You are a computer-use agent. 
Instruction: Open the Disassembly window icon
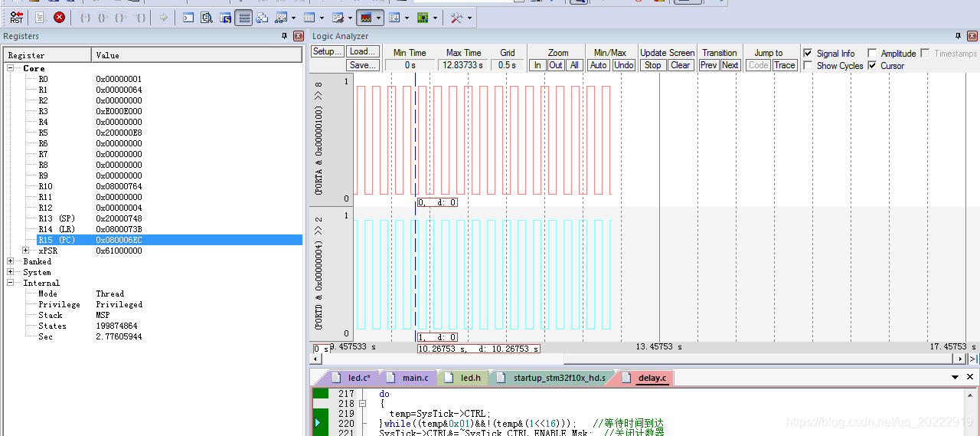pos(207,18)
